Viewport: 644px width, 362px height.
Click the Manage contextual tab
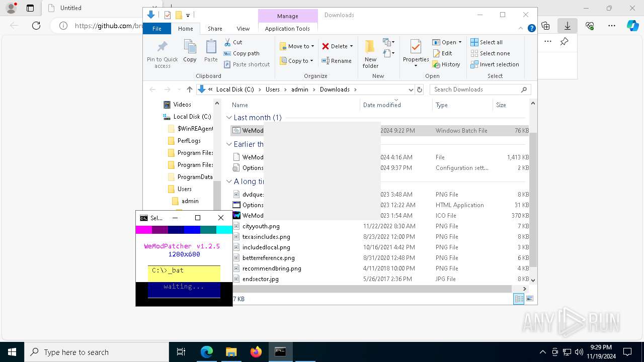[288, 16]
